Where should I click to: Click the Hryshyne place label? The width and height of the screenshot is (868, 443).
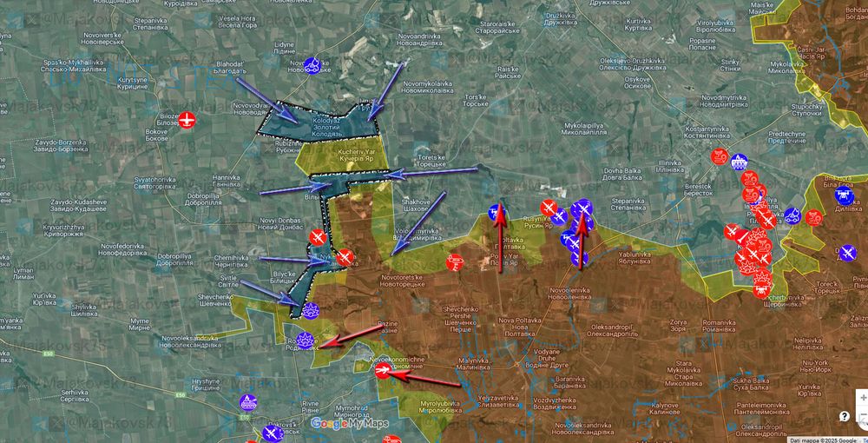[x=206, y=385]
